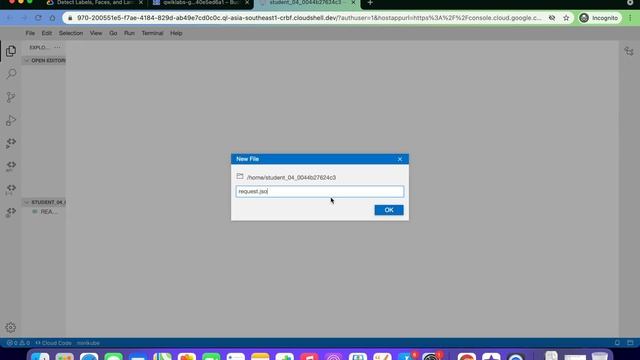Image resolution: width=640 pixels, height=360 pixels.
Task: Confirm with the OK button
Action: (x=389, y=210)
